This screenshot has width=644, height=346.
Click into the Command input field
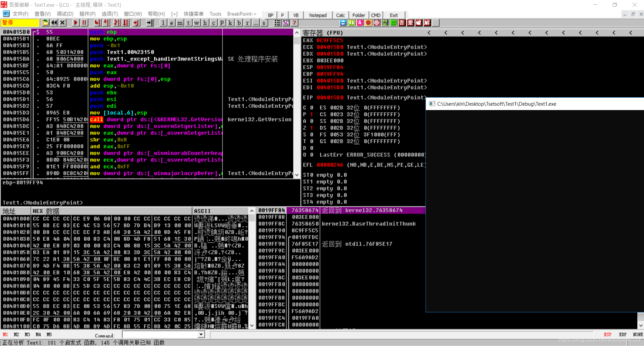tap(160, 335)
